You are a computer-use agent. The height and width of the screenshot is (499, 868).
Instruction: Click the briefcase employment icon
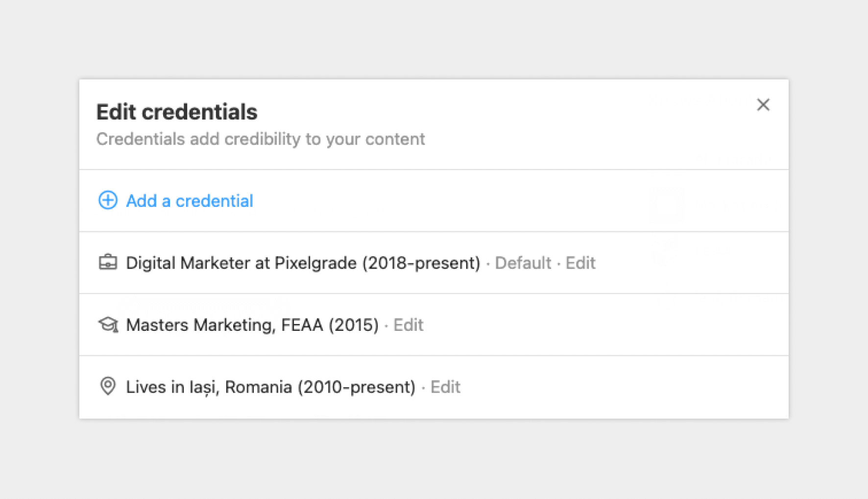click(108, 263)
